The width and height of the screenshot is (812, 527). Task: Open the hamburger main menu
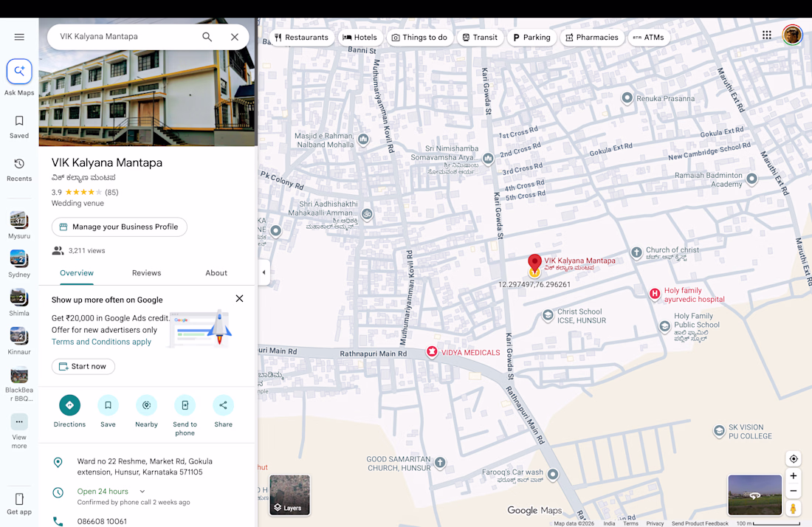(19, 37)
